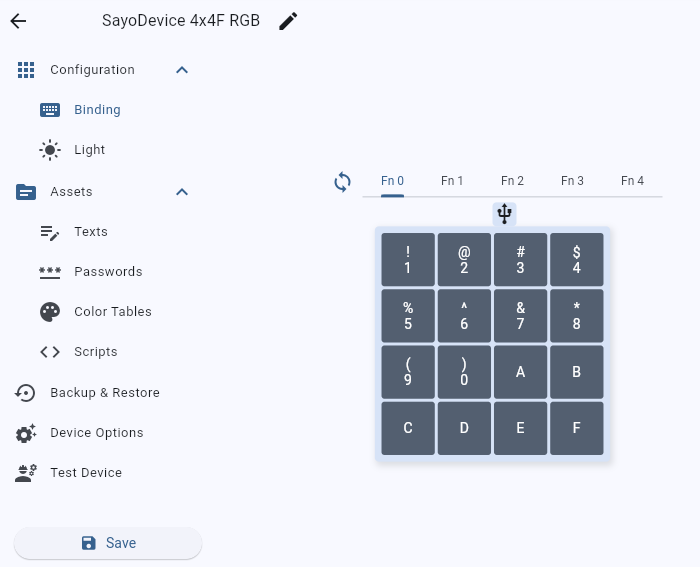700x567 pixels.
Task: Click the Light brightness icon
Action: (x=50, y=150)
